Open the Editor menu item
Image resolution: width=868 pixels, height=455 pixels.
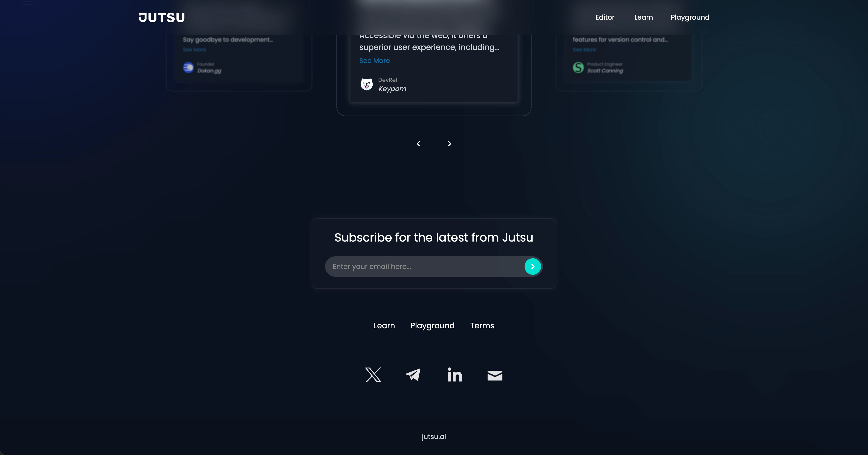[x=605, y=17]
